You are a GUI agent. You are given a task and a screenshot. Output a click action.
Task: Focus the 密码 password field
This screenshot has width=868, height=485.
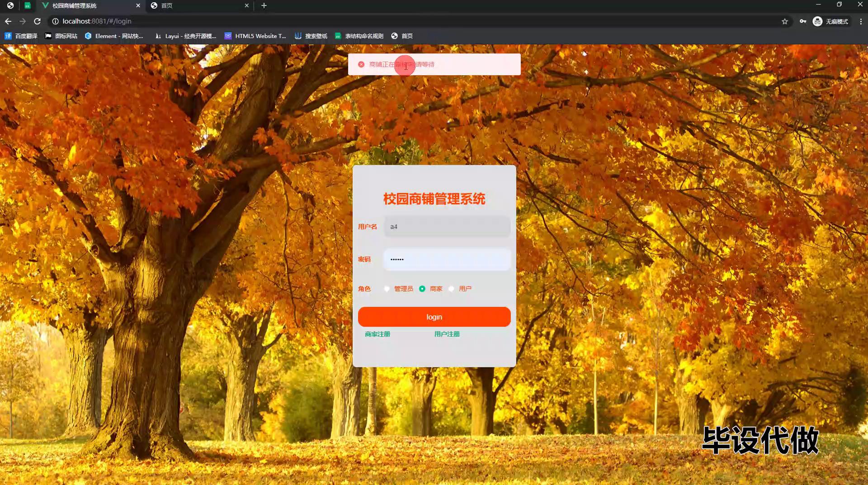point(447,259)
